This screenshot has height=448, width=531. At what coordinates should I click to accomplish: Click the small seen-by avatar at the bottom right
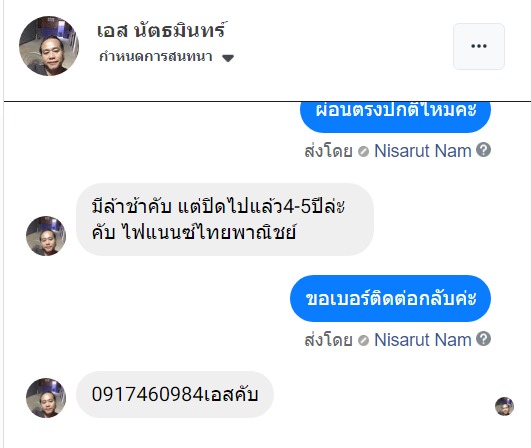pos(504,406)
